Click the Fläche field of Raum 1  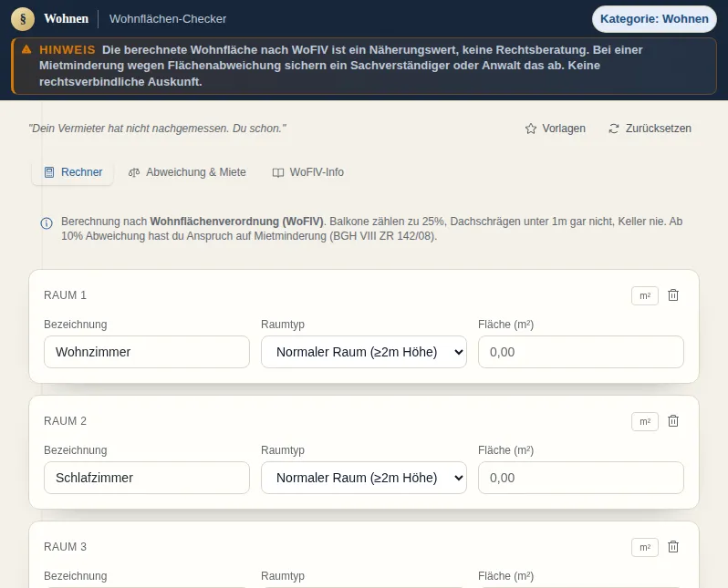click(x=581, y=352)
